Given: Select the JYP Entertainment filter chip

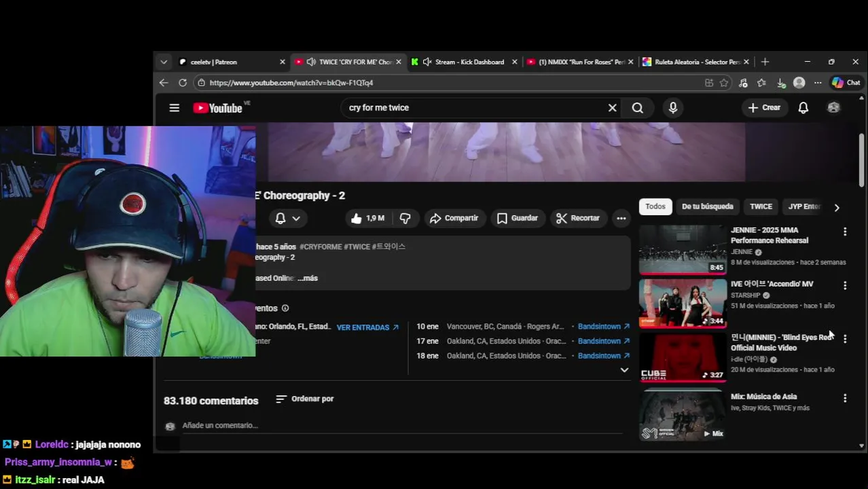Looking at the screenshot, I should [804, 206].
